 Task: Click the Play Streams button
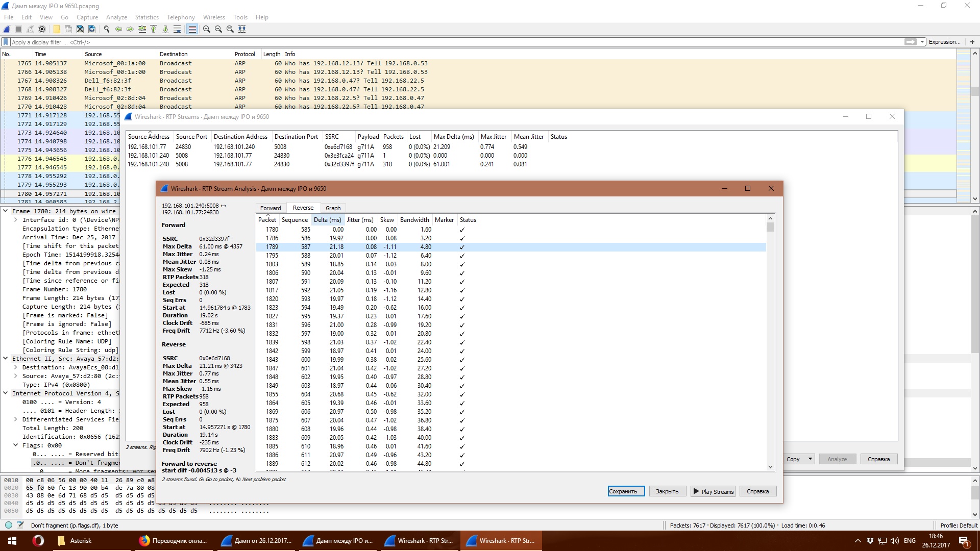click(713, 491)
